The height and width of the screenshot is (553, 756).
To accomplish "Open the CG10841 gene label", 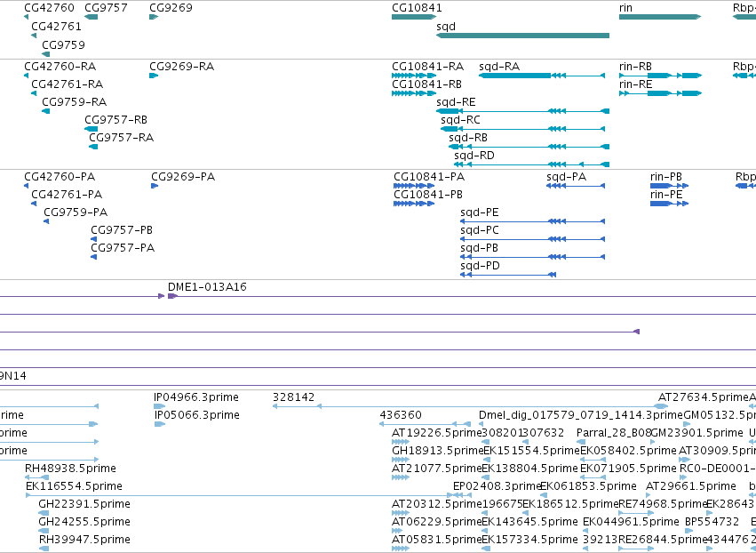I will tap(417, 8).
